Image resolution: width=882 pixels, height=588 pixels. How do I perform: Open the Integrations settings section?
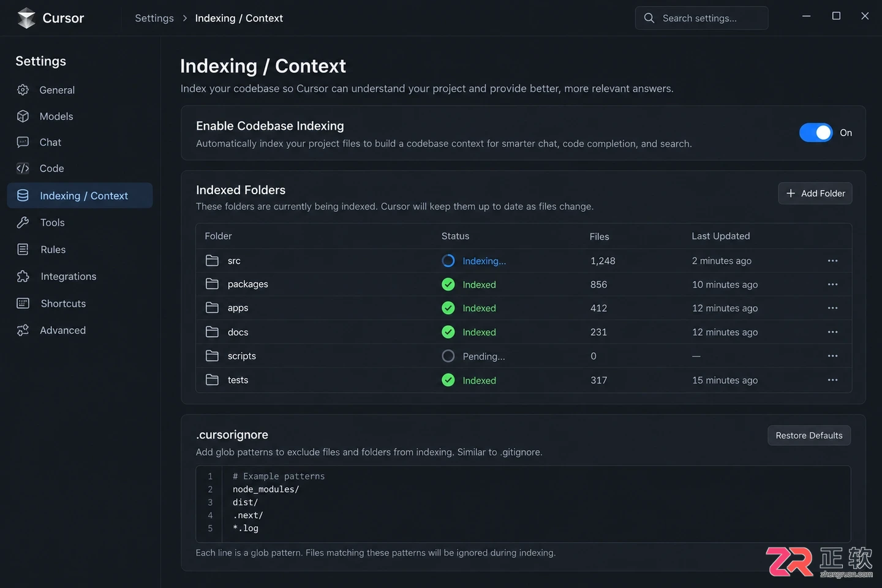click(80, 276)
